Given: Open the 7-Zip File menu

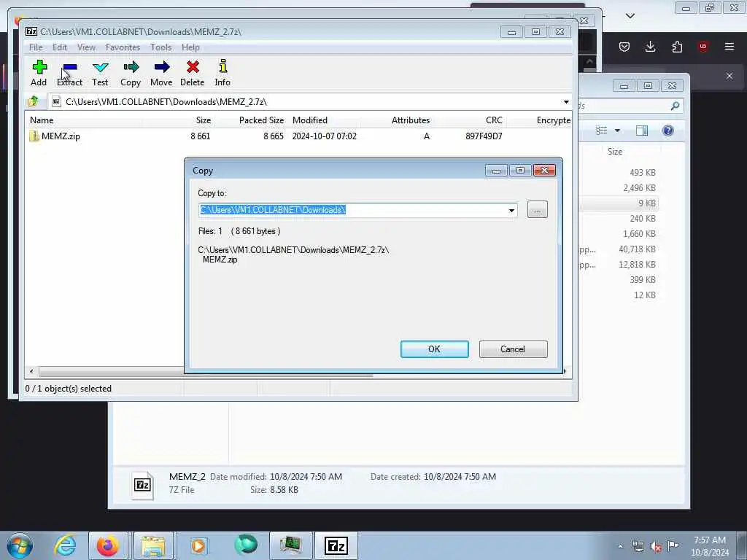Looking at the screenshot, I should pos(36,47).
